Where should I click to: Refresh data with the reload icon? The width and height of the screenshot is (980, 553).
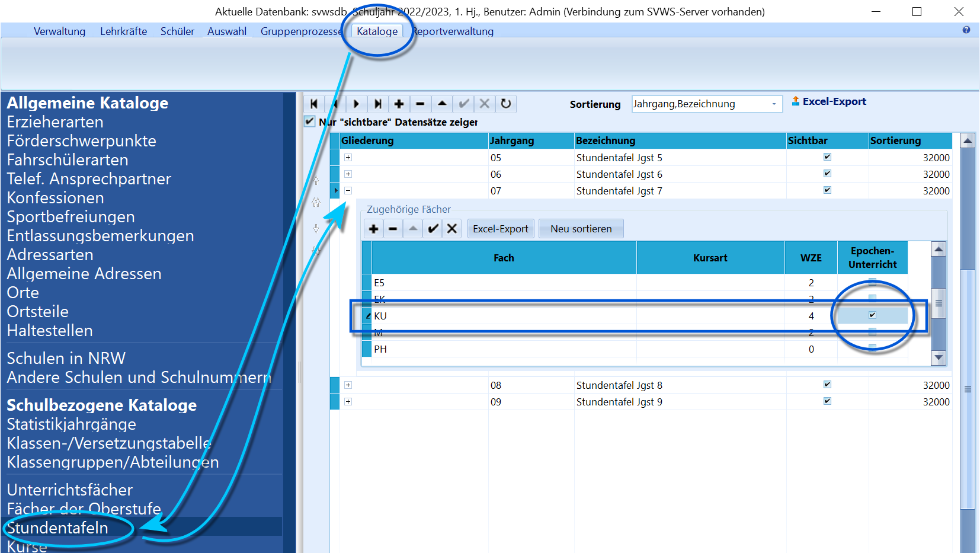coord(505,104)
